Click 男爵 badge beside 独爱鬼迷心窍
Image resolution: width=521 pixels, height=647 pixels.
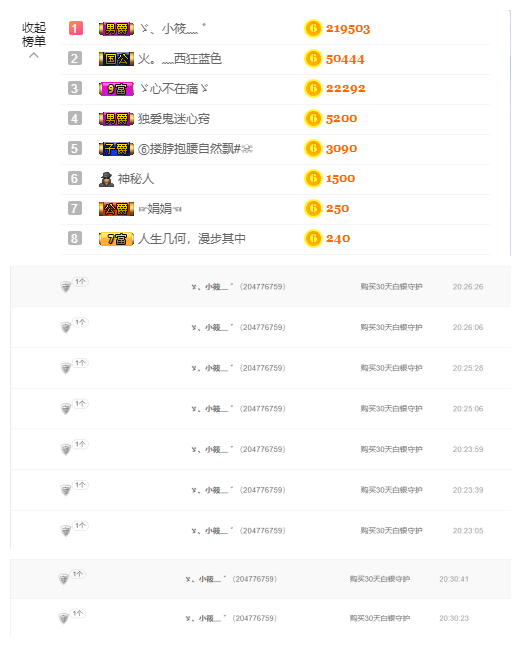pos(116,119)
